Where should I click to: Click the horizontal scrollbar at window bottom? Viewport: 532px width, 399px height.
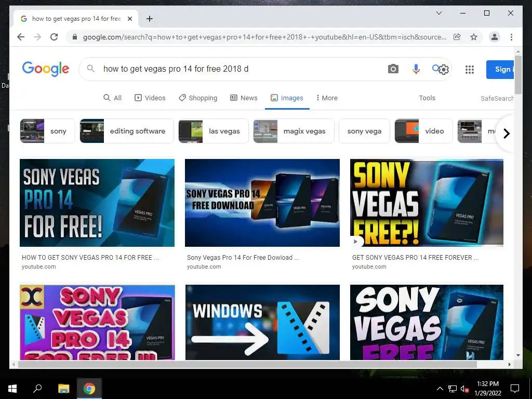pyautogui.click(x=247, y=364)
